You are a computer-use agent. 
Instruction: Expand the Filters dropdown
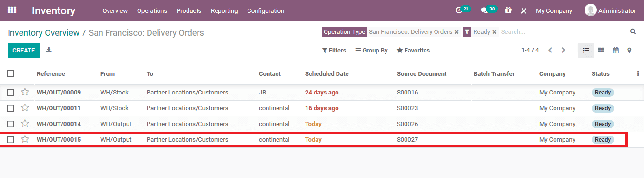tap(334, 50)
